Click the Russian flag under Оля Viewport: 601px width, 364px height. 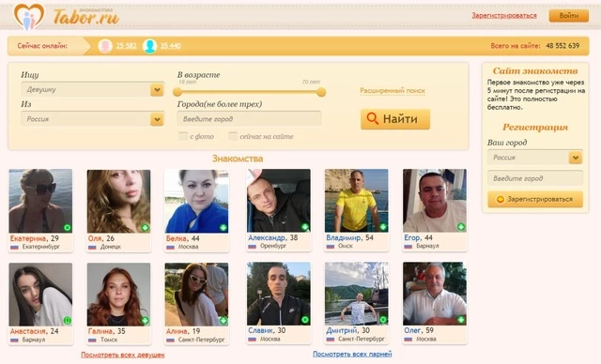[x=92, y=248]
